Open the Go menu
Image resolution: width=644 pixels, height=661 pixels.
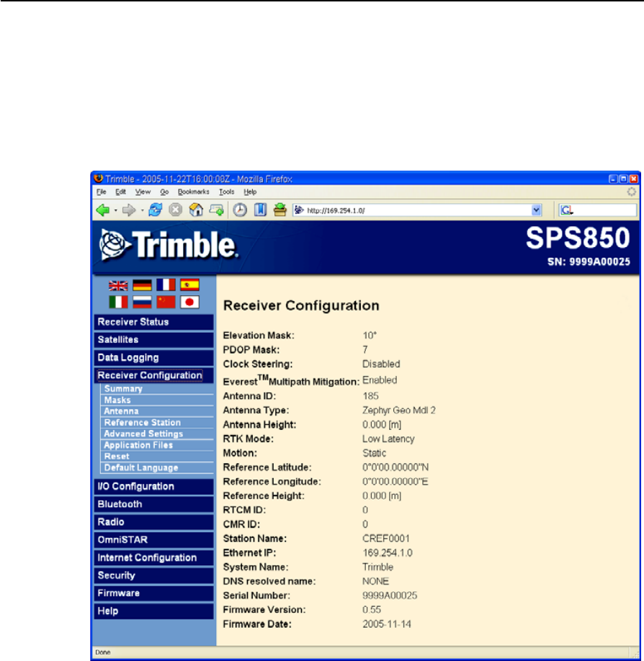[x=164, y=192]
